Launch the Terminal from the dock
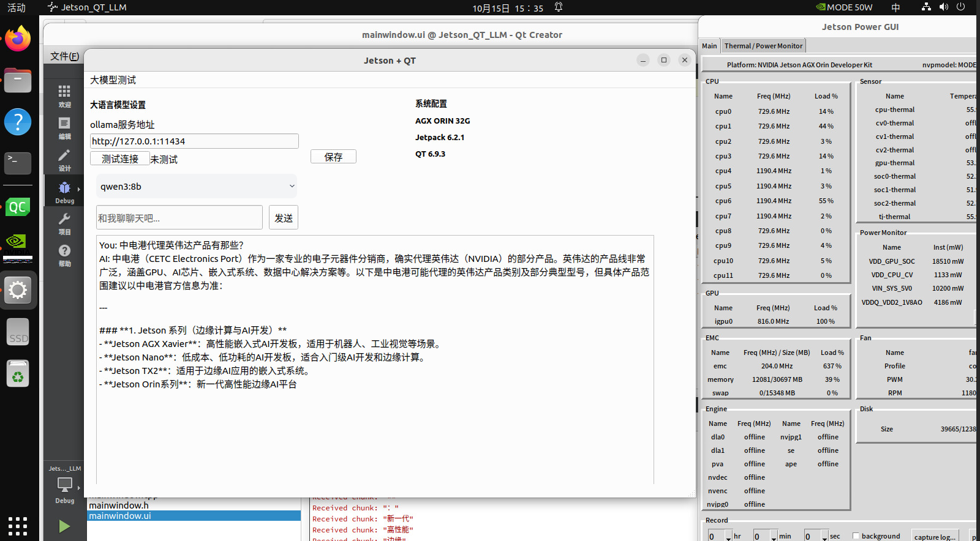Image resolution: width=980 pixels, height=541 pixels. click(18, 163)
